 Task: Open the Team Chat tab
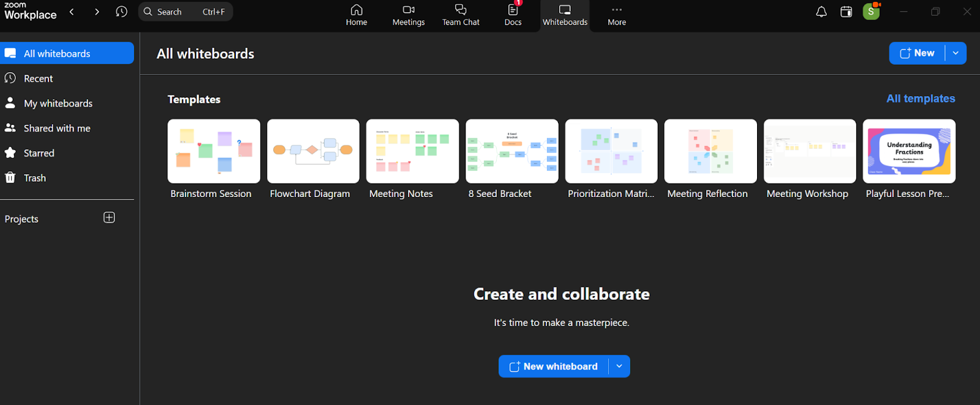[x=461, y=15]
